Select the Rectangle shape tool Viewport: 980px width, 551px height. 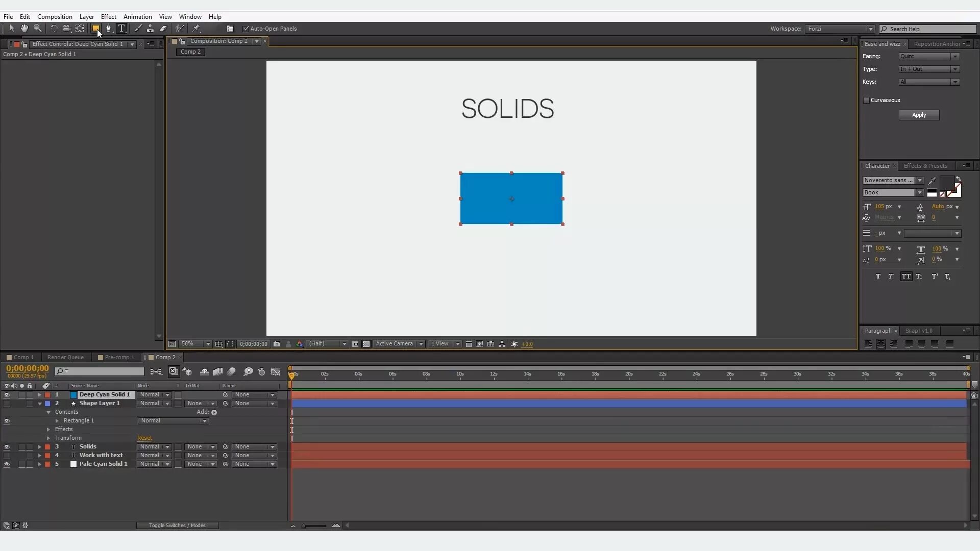coord(95,29)
